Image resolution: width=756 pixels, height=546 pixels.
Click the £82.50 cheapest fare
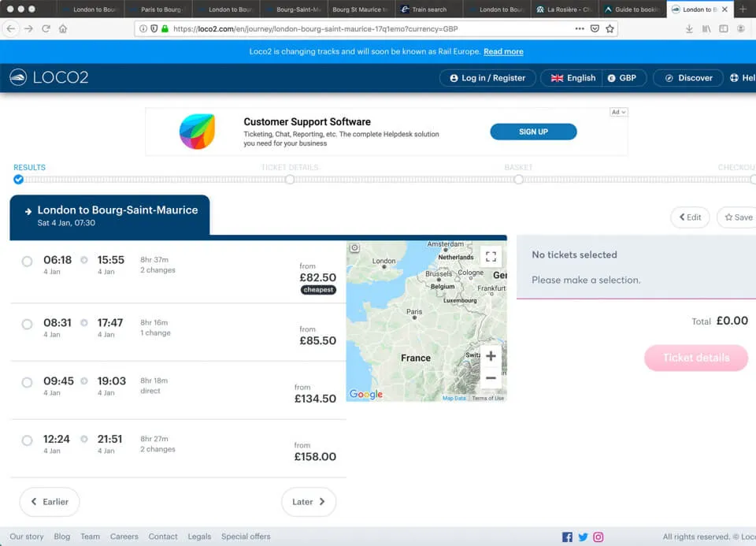[x=317, y=278]
